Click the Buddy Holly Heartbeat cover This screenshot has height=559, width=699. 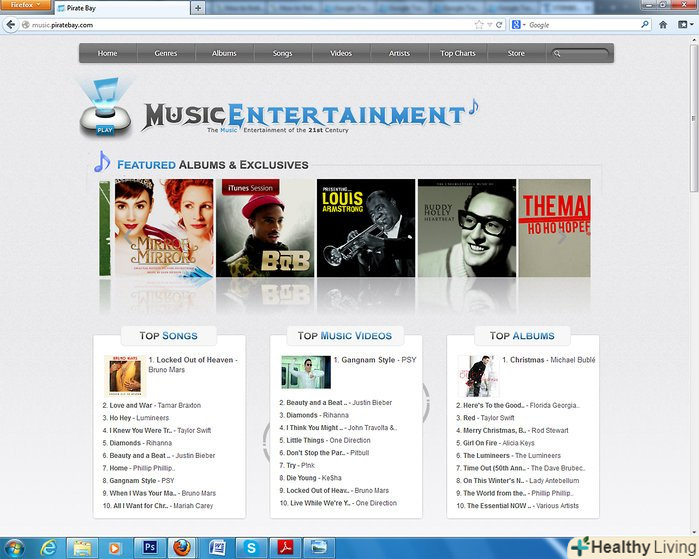[467, 228]
